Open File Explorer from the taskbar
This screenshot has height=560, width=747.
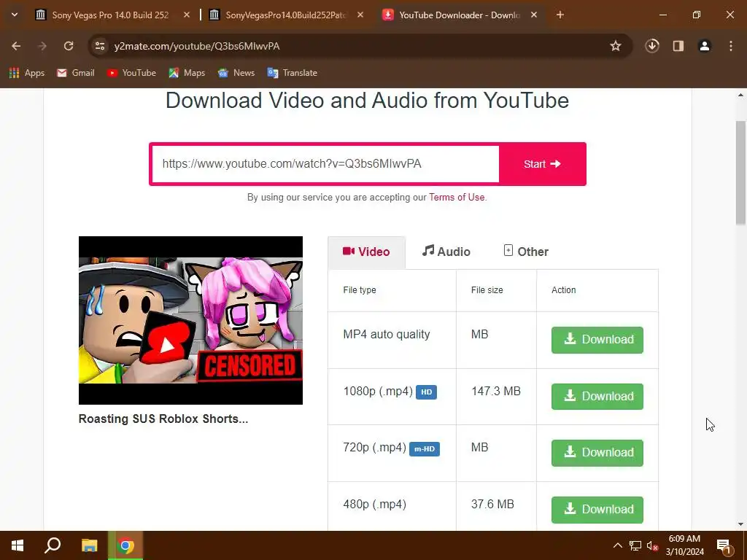tap(89, 545)
